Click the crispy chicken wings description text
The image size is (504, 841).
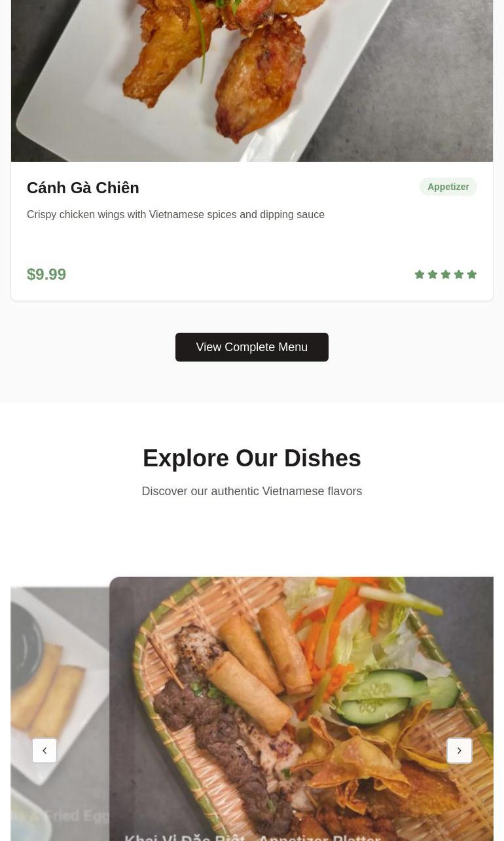click(x=175, y=215)
